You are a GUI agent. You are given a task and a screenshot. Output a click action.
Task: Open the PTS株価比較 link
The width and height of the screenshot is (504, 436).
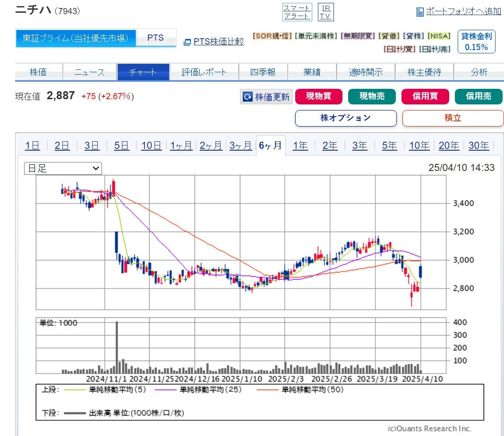coord(219,42)
